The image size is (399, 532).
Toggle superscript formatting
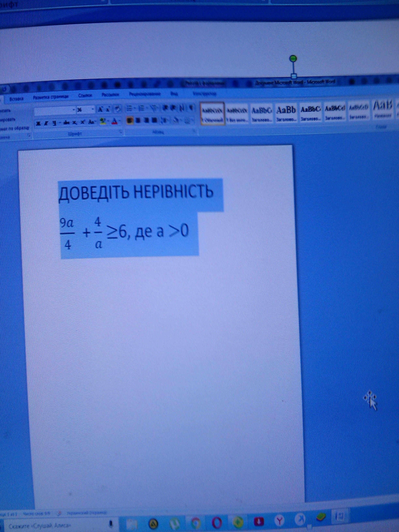point(83,122)
